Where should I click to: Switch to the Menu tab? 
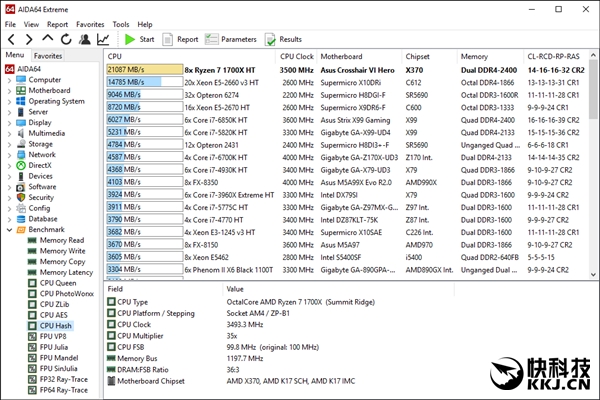click(15, 55)
